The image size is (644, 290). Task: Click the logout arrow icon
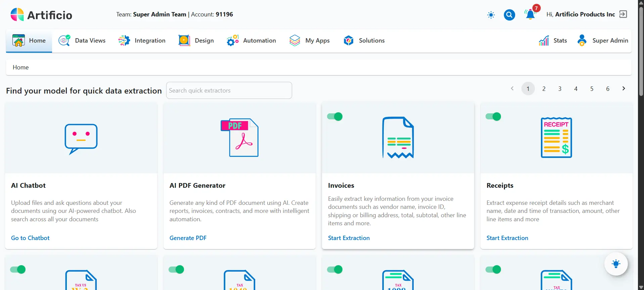(623, 14)
